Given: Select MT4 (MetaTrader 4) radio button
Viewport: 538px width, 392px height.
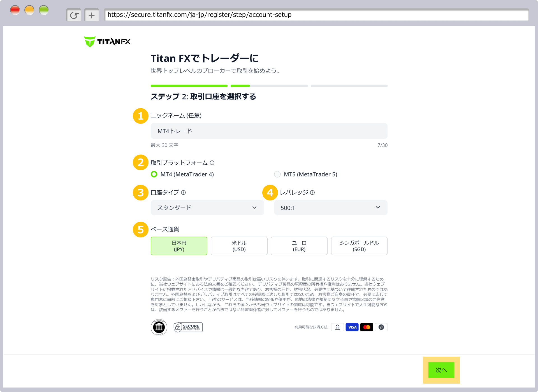Looking at the screenshot, I should [154, 174].
